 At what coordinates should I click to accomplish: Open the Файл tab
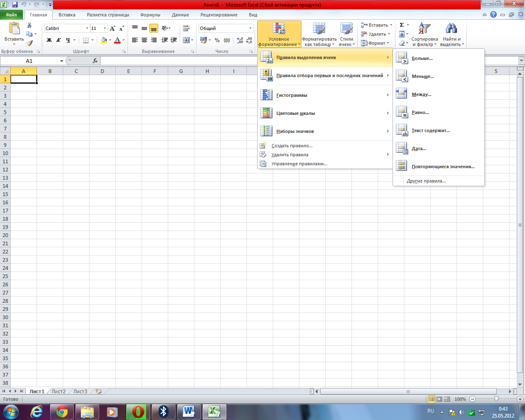[11, 15]
